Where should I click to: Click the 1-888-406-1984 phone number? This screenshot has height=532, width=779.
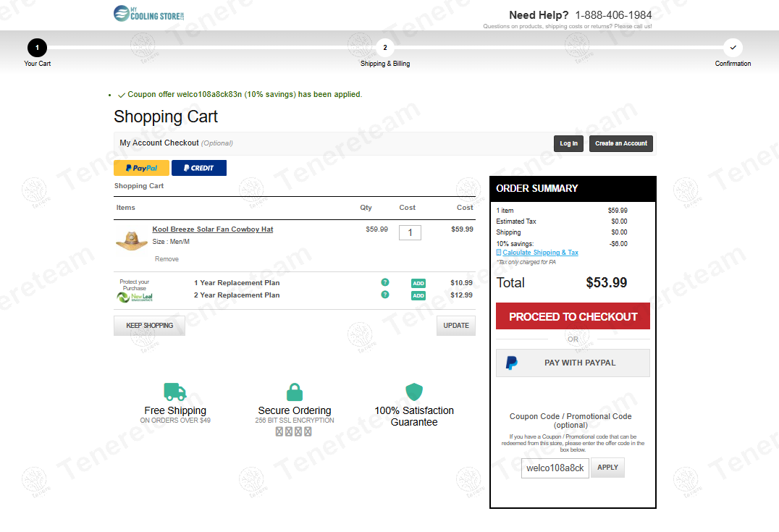click(613, 15)
